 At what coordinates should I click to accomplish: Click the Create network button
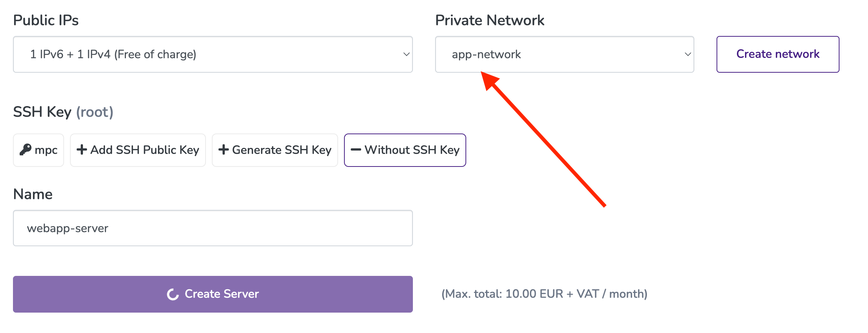coord(778,54)
